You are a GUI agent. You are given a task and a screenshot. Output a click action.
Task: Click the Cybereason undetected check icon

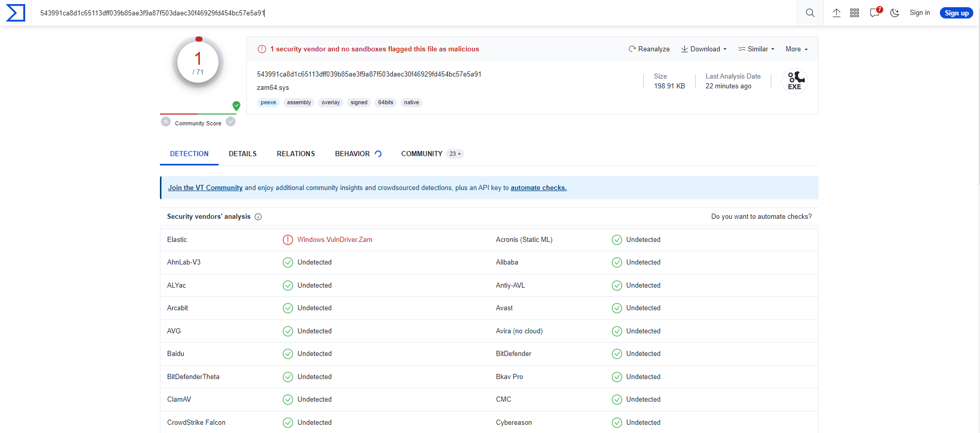tap(617, 423)
